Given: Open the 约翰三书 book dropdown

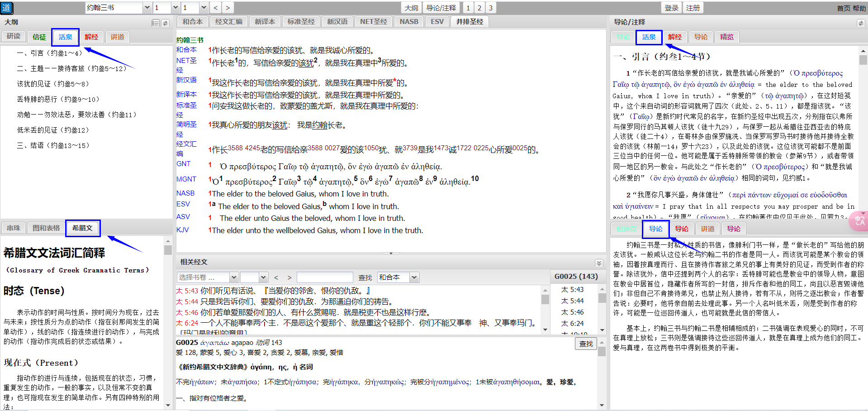Looking at the screenshot, I should coord(147,8).
